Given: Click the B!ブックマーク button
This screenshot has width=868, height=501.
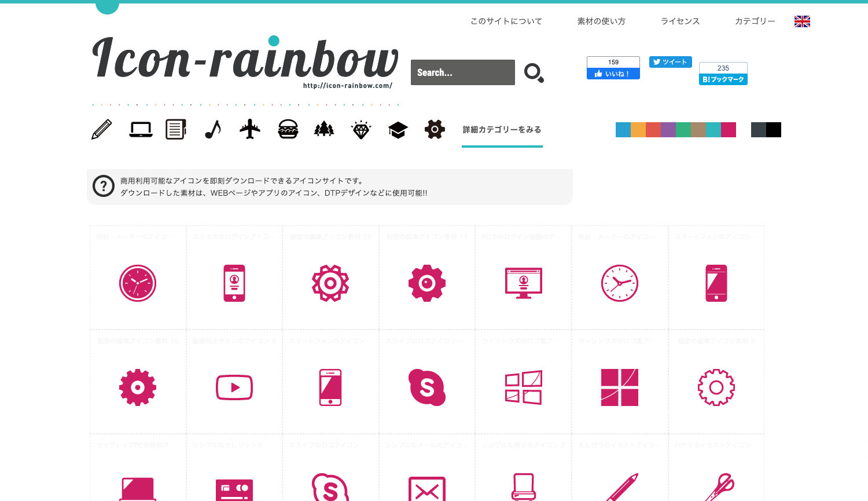Looking at the screenshot, I should coord(723,79).
